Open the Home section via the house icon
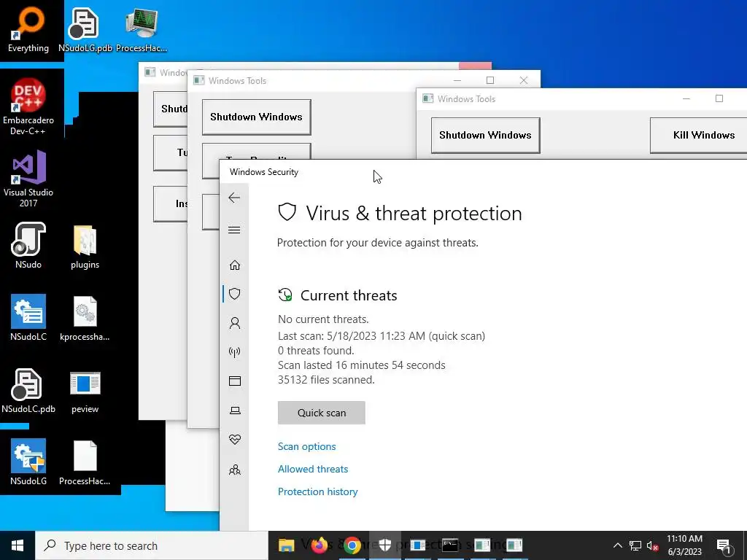This screenshot has width=747, height=560. pos(234,265)
